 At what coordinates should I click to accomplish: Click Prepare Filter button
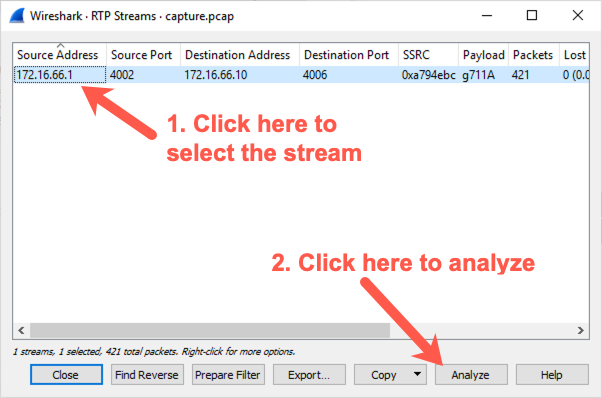pyautogui.click(x=228, y=375)
